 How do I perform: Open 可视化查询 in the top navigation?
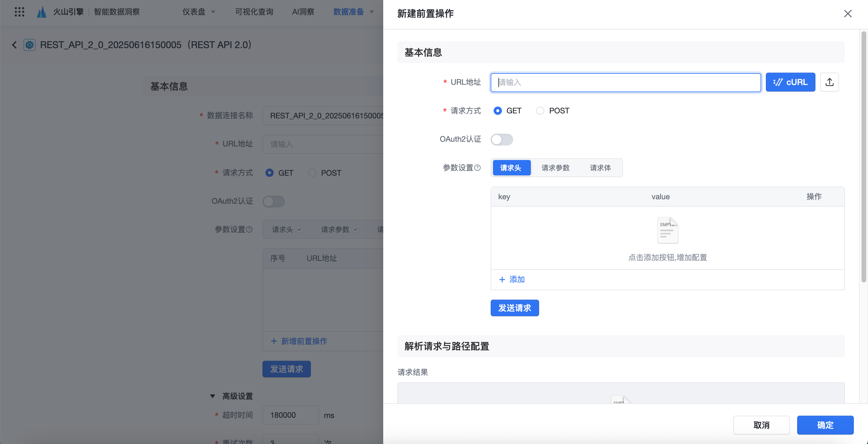(254, 12)
